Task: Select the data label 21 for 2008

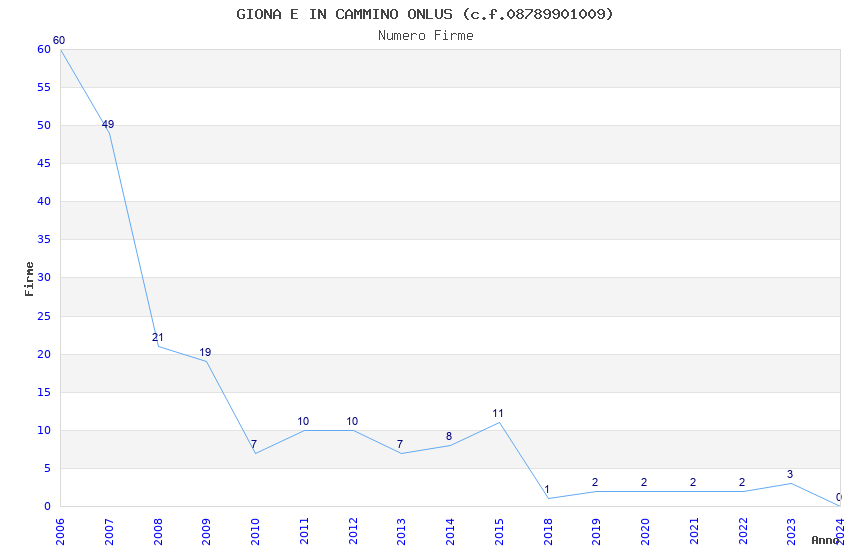Action: point(158,338)
